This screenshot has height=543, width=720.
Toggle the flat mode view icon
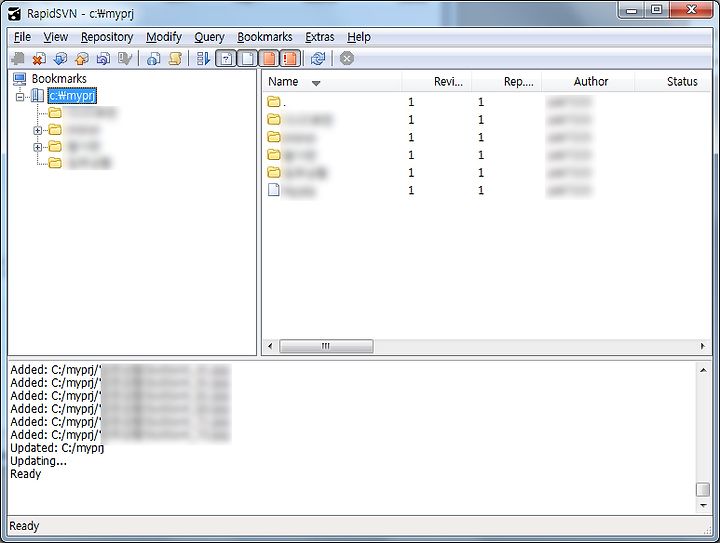(203, 58)
